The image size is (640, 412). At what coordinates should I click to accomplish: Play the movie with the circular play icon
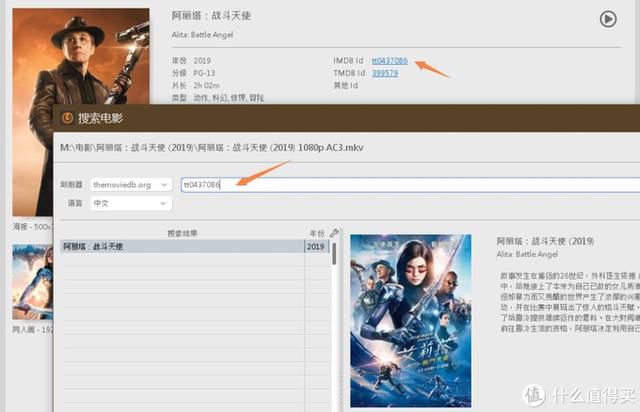click(608, 19)
